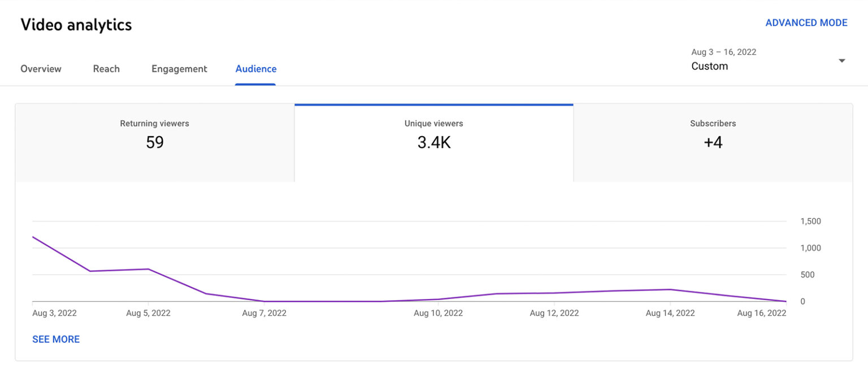The width and height of the screenshot is (868, 369).
Task: Click the chart peak near Aug 14
Action: point(670,289)
